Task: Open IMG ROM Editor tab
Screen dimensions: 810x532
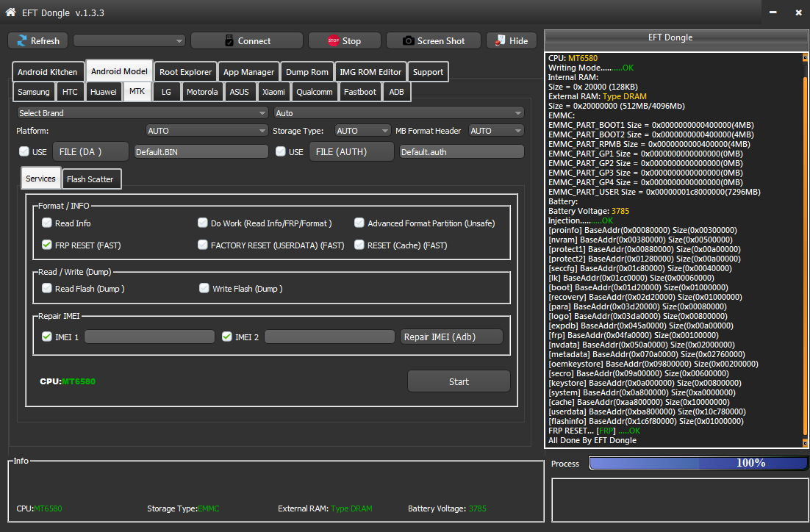Action: point(370,72)
